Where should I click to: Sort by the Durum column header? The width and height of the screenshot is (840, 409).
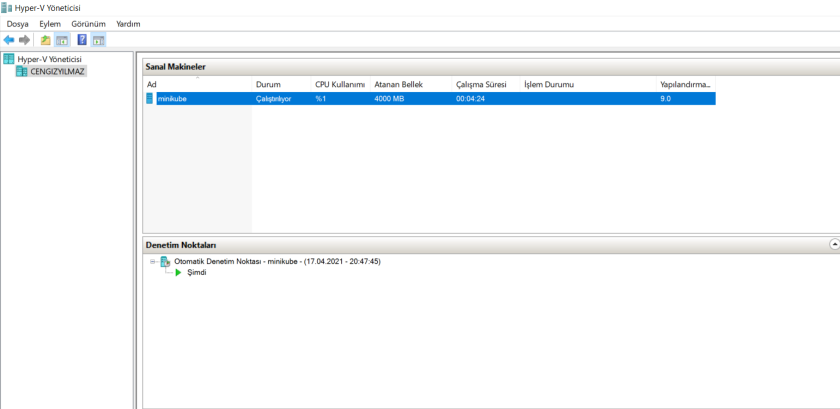pos(267,84)
